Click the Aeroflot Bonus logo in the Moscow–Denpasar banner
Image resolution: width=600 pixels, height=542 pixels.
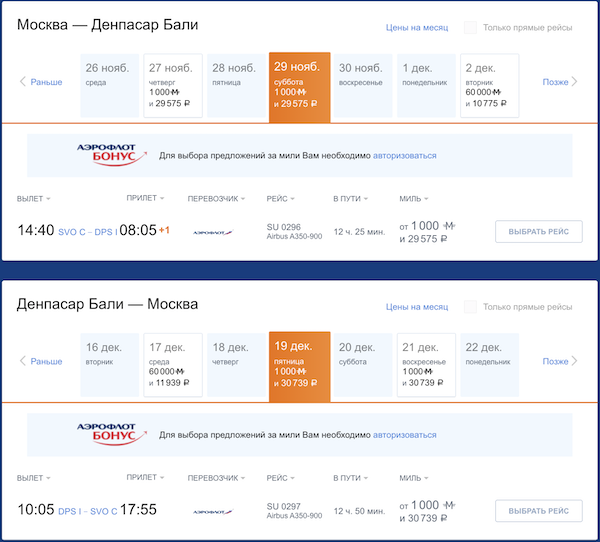(x=112, y=155)
